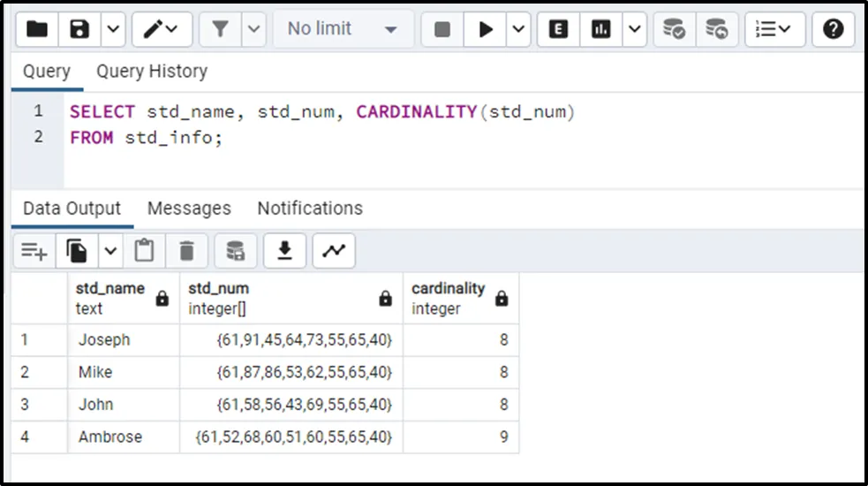Download results as CSV file
The image size is (868, 486).
284,252
